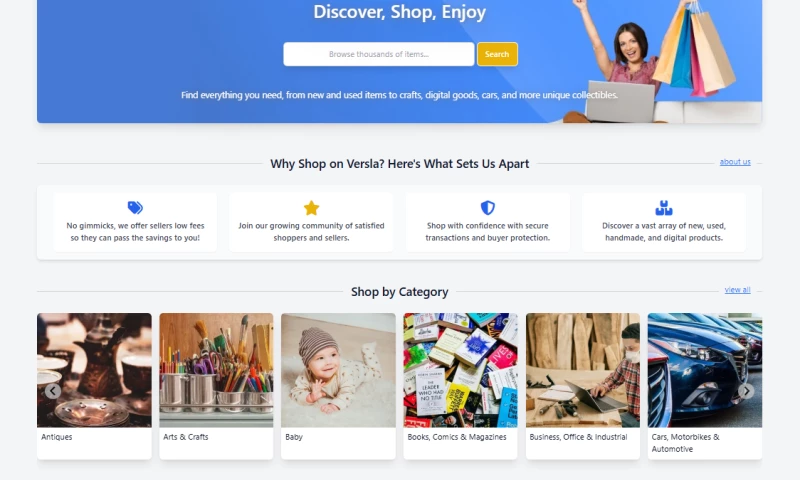Open the view all categories link
Image resolution: width=800 pixels, height=480 pixels.
pos(737,290)
